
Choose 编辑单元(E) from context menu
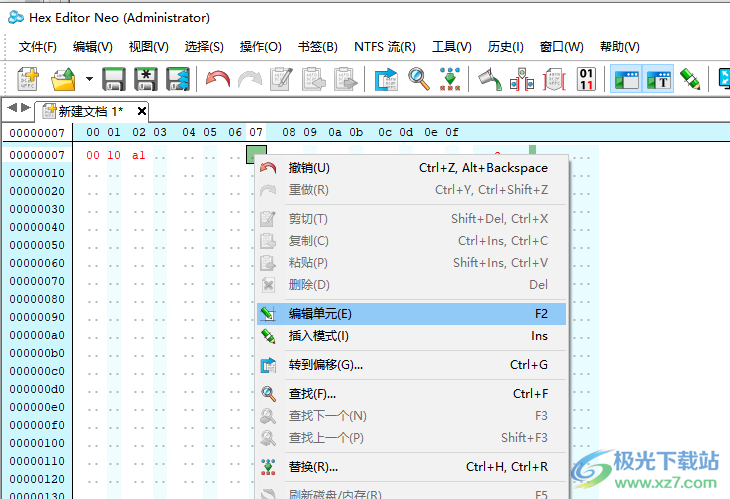(x=412, y=314)
